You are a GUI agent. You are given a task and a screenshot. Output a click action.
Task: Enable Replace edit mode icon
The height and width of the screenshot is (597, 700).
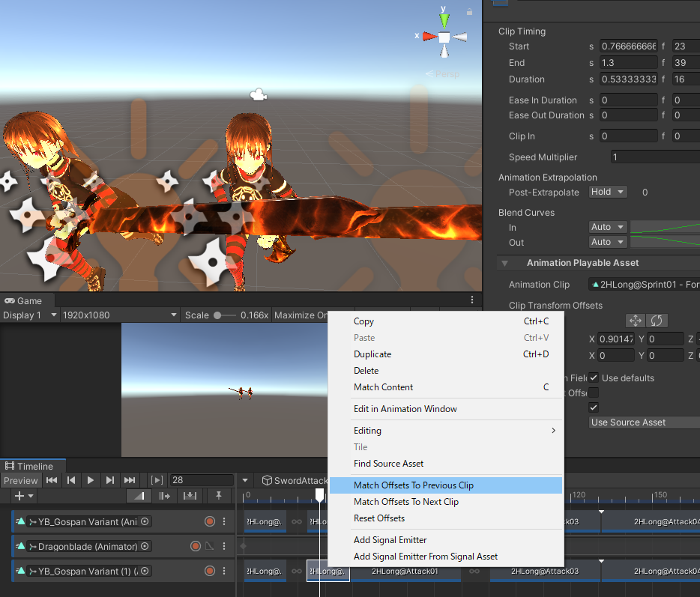click(190, 496)
